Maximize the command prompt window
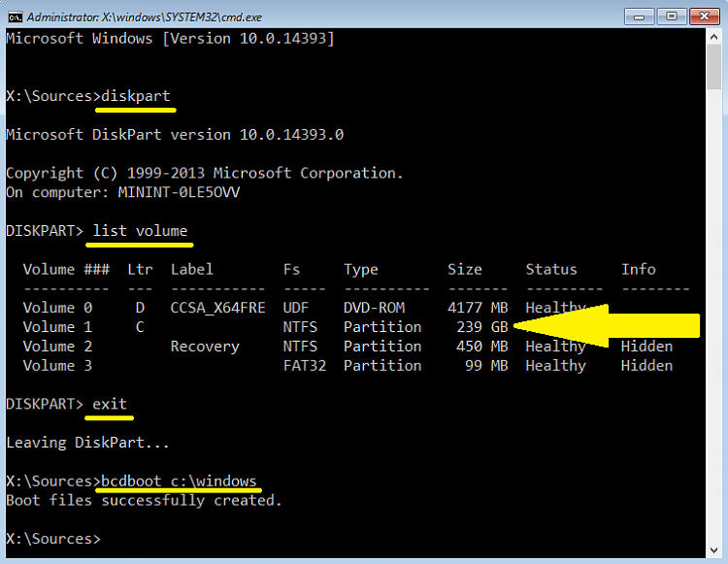Screen dimensions: 728x564 point(671,17)
